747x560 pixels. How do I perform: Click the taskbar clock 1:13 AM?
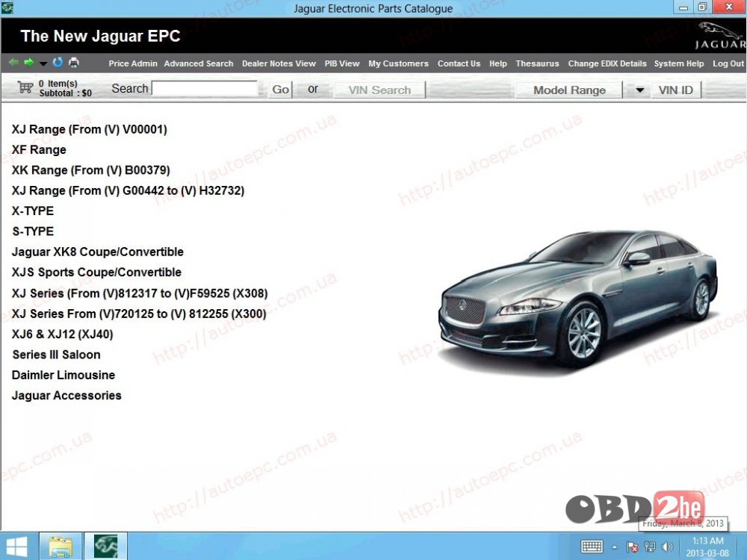click(707, 541)
